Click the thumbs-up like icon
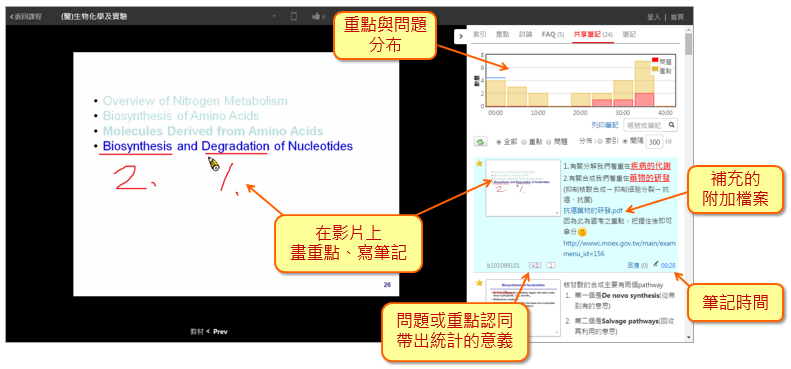The image size is (791, 369). [x=316, y=17]
